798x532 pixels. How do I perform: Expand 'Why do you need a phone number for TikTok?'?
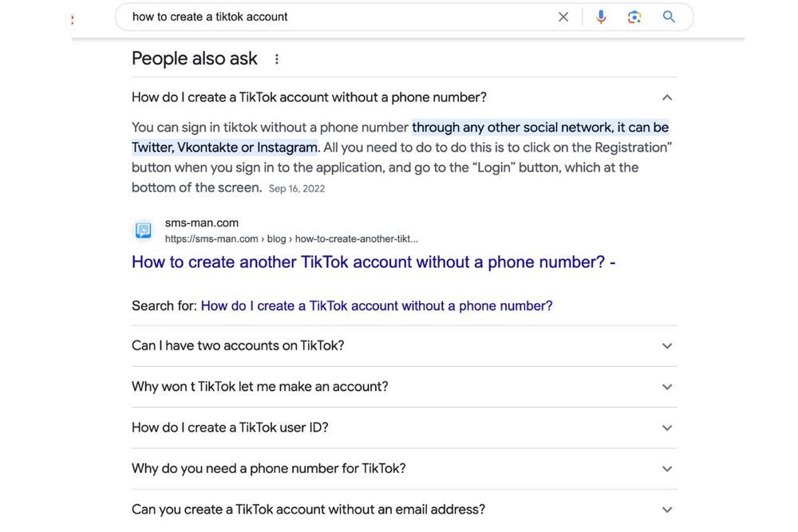pos(404,468)
